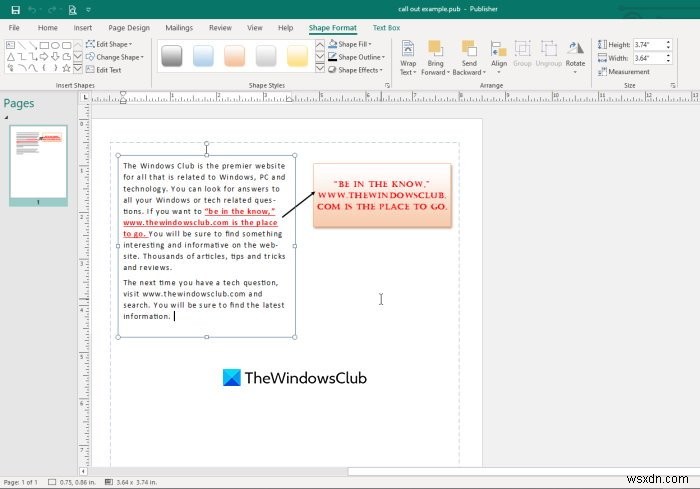Viewport: 700px width, 489px height.
Task: Select the Curve shape tool
Action: coord(33,68)
